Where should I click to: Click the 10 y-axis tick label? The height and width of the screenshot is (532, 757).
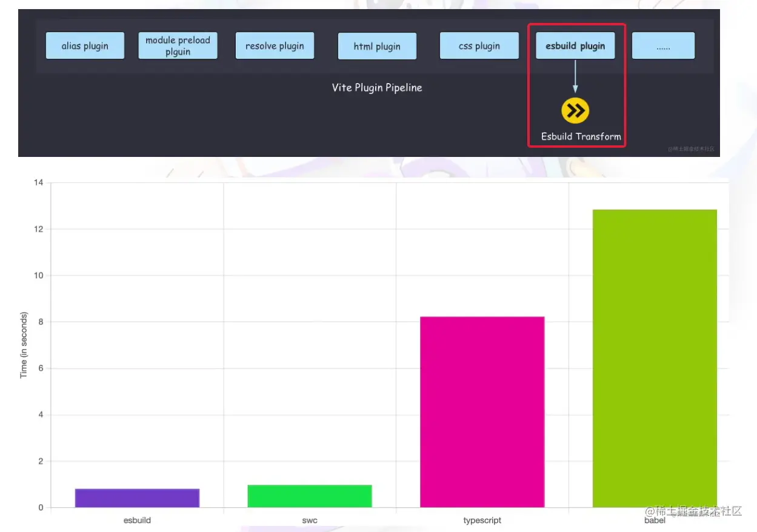click(39, 275)
